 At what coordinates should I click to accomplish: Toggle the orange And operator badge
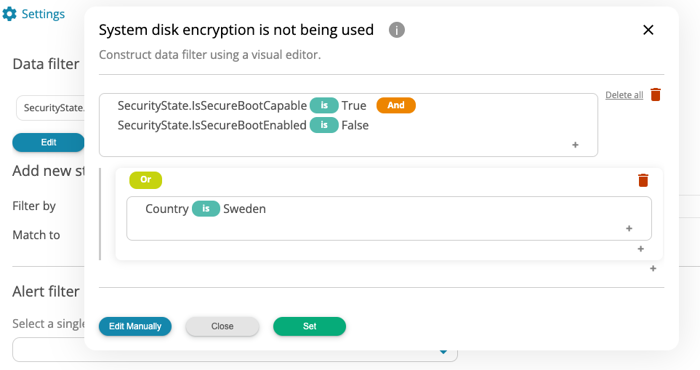(396, 105)
